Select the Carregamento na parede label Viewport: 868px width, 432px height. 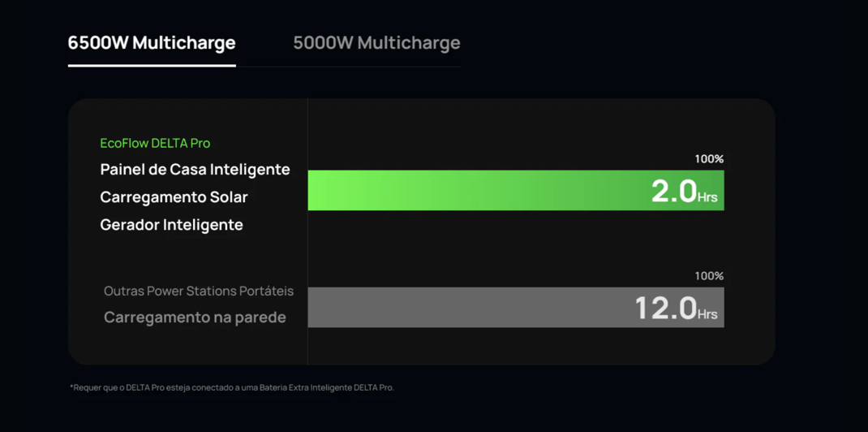tap(195, 318)
